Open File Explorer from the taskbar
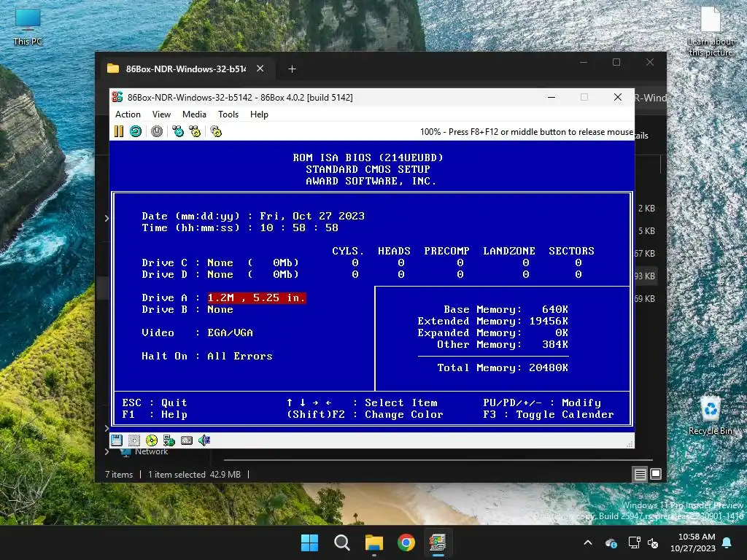The image size is (747, 560). [374, 542]
